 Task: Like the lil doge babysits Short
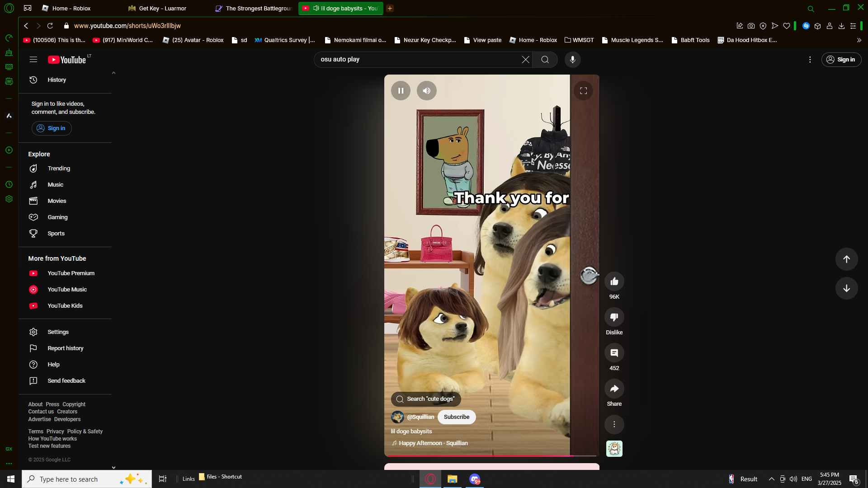click(614, 282)
